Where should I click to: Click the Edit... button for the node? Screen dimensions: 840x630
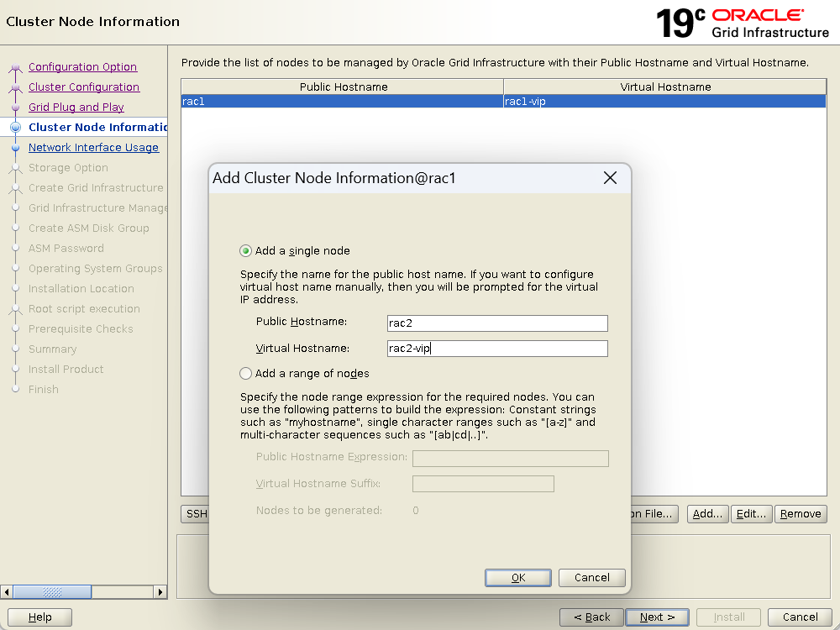tap(751, 514)
